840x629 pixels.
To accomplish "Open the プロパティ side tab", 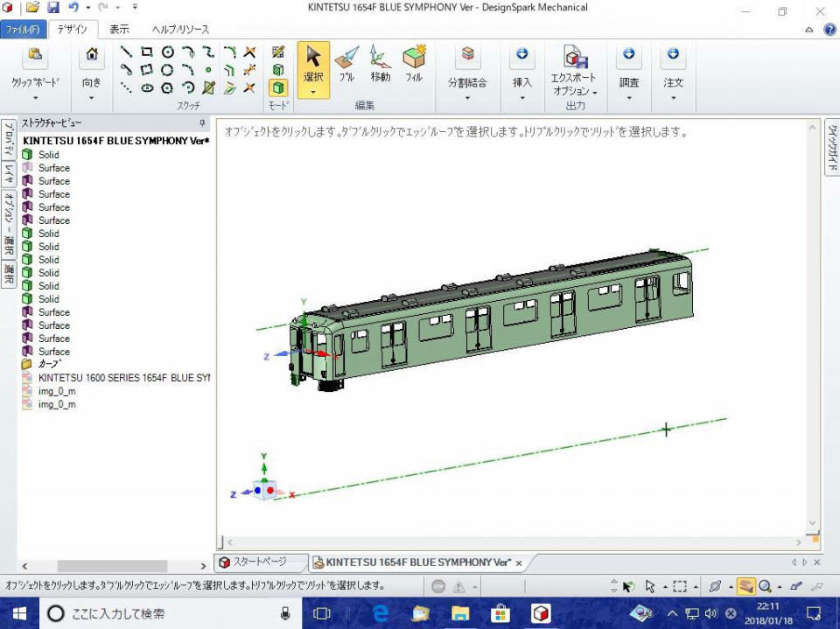I will pyautogui.click(x=9, y=138).
